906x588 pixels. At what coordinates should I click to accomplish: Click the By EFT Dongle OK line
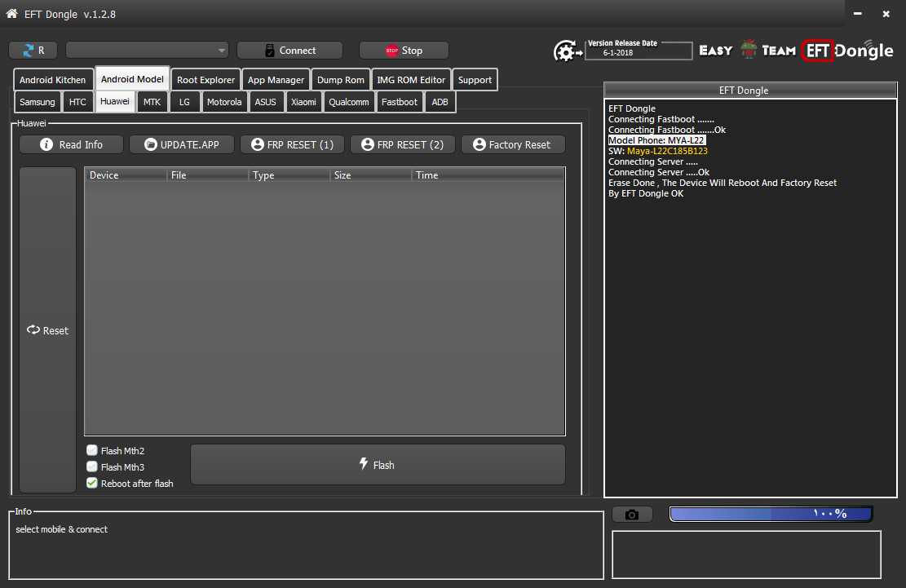[x=645, y=193]
